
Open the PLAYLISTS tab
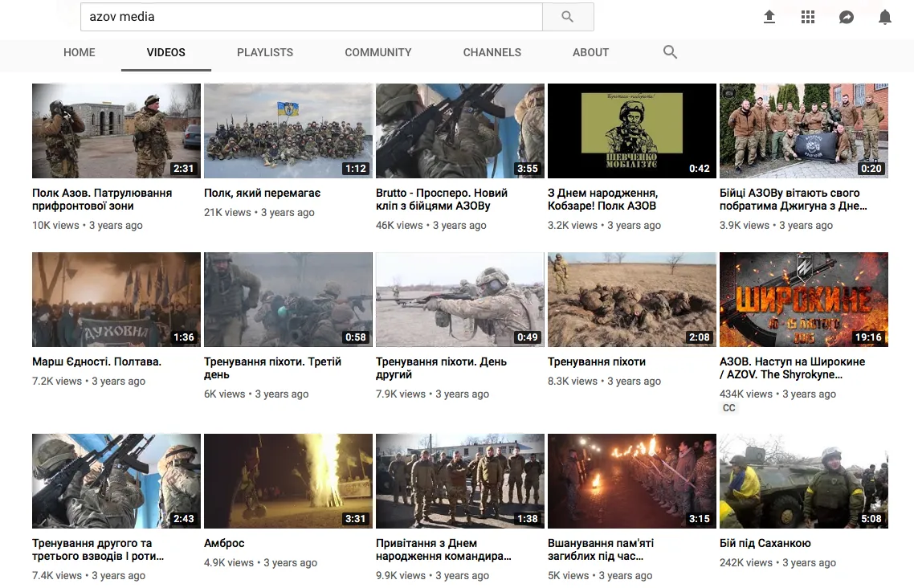(x=265, y=52)
